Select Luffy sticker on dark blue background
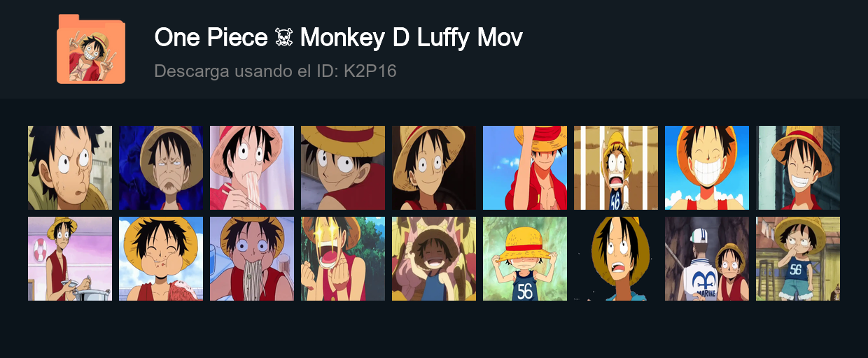This screenshot has height=358, width=868. (x=161, y=168)
